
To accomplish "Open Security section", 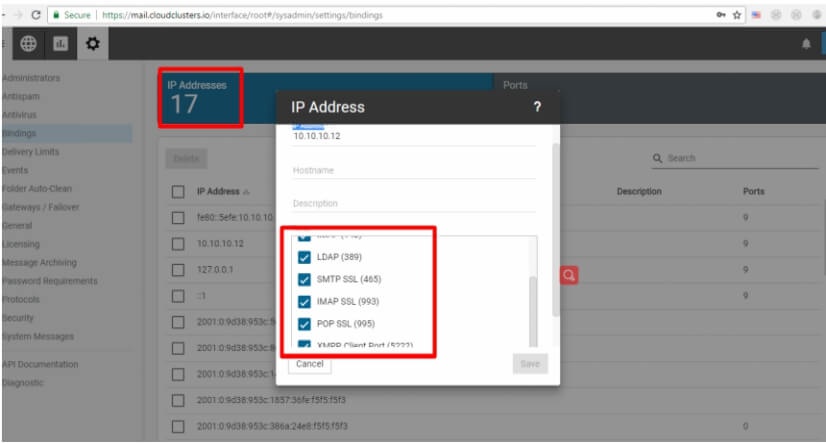I will point(18,318).
